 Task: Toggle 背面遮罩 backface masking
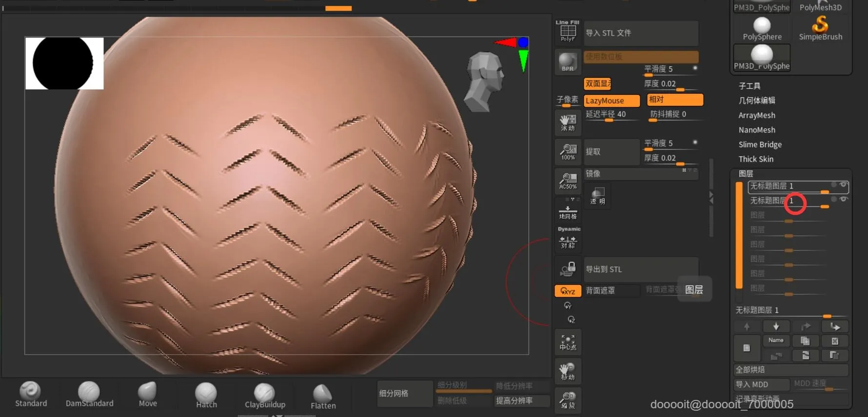[612, 290]
